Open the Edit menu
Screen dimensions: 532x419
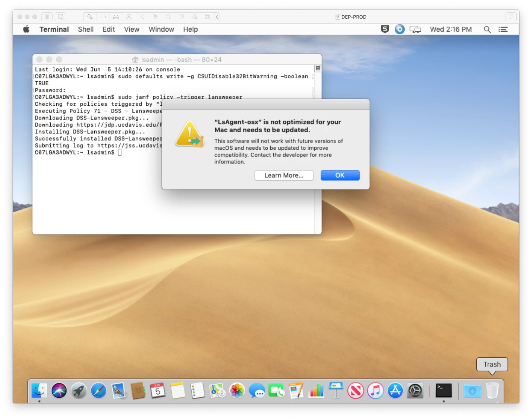(108, 29)
